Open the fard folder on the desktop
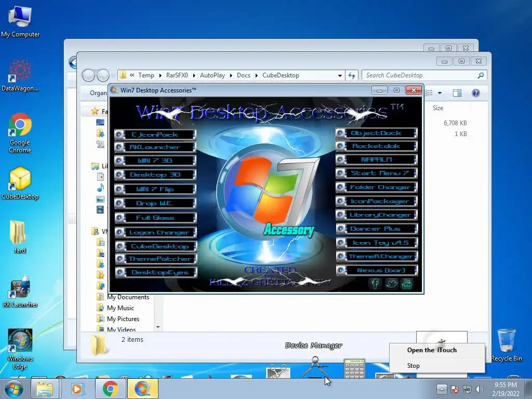Screen dimensions: 532x399 (x=19, y=237)
